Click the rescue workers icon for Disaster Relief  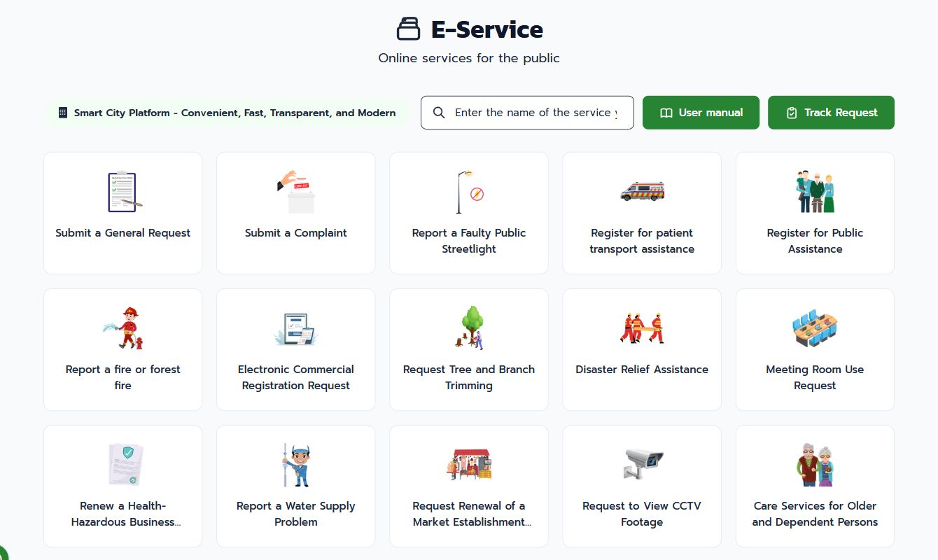(x=642, y=328)
